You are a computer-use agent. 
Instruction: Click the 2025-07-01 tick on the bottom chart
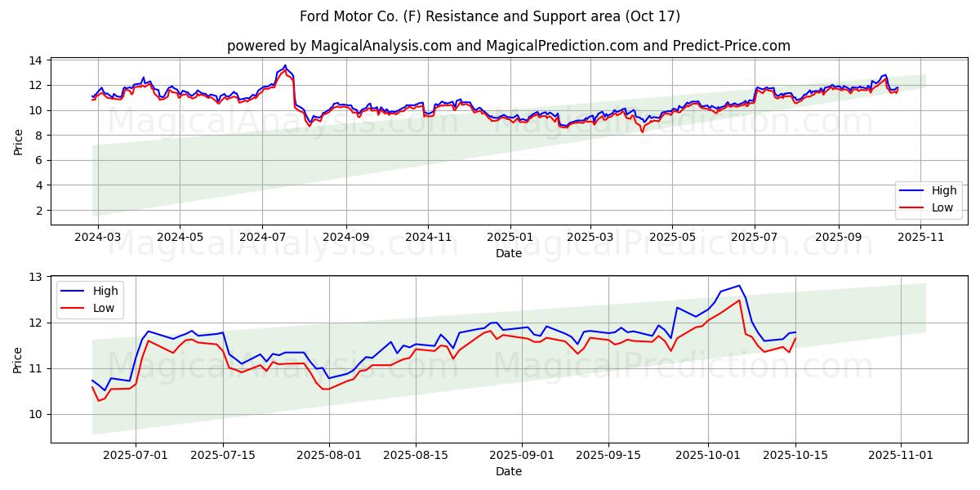pos(136,455)
